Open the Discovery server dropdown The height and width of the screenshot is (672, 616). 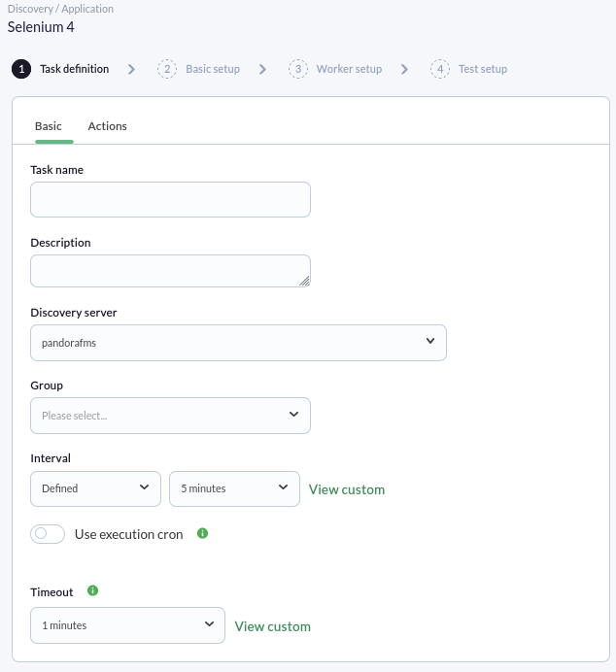[238, 343]
